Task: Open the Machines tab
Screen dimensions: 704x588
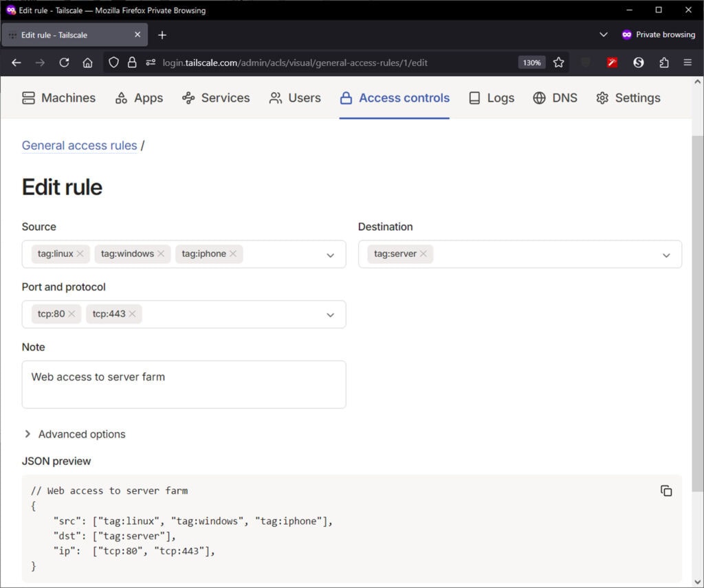Action: [59, 98]
